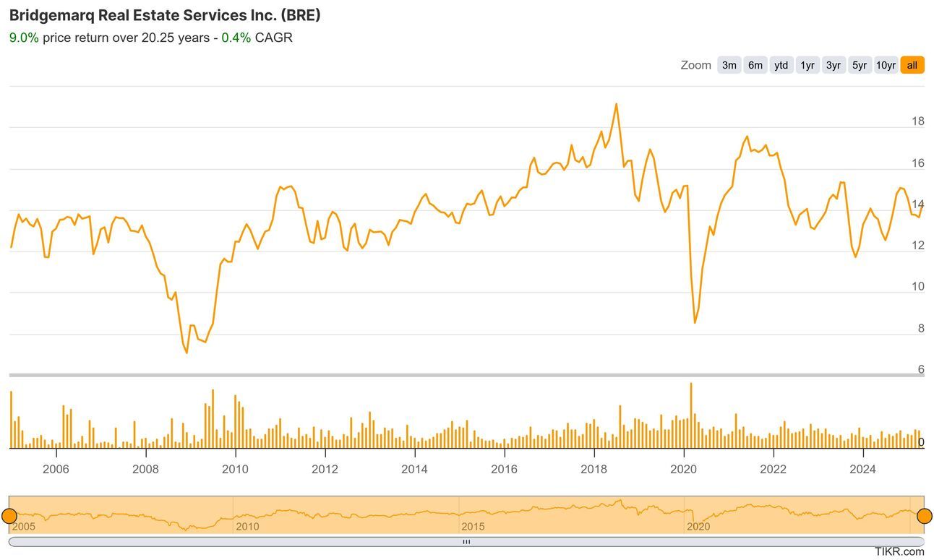Click the 18 price axis label
The width and height of the screenshot is (934, 560).
pyautogui.click(x=918, y=121)
